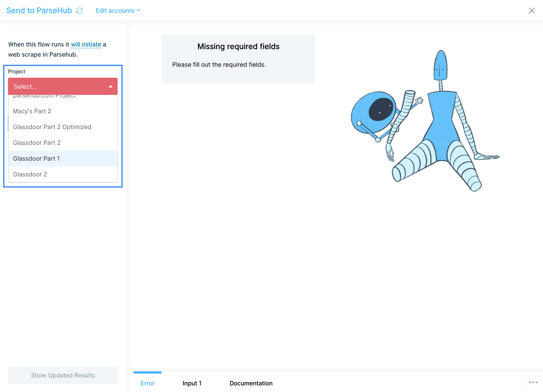Open the Documentation tab
Image resolution: width=543 pixels, height=392 pixels.
(251, 383)
